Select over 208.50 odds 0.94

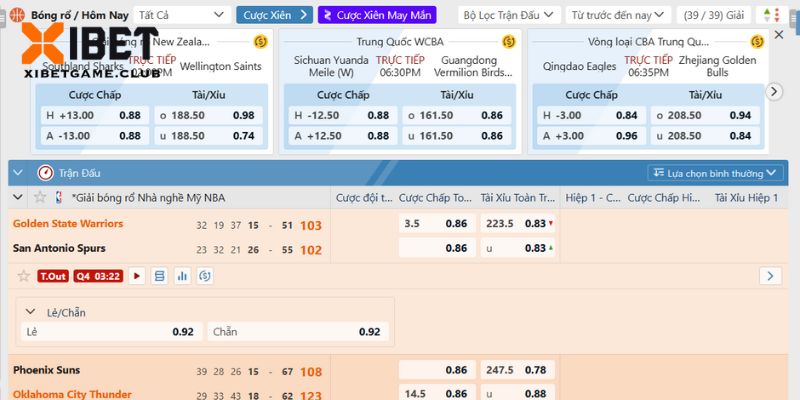(x=705, y=115)
